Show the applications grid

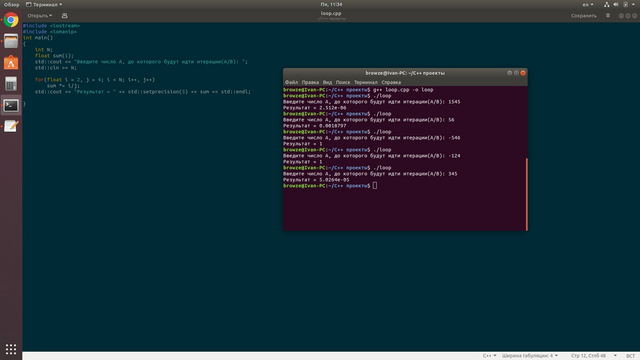tap(11, 349)
